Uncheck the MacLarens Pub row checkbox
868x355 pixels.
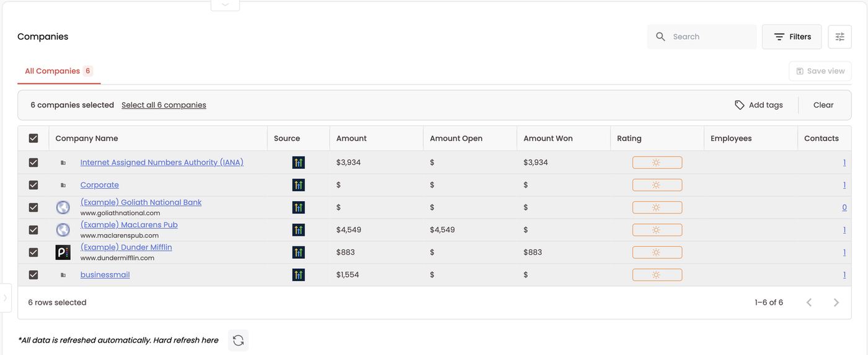pyautogui.click(x=33, y=230)
